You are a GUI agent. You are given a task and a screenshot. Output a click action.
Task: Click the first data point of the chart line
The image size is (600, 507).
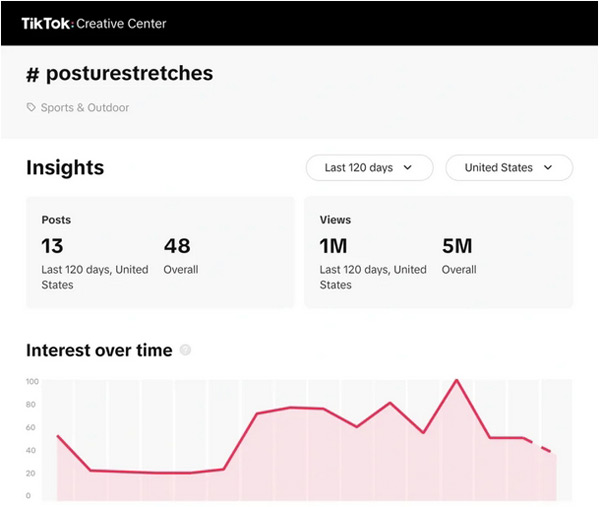coord(58,436)
